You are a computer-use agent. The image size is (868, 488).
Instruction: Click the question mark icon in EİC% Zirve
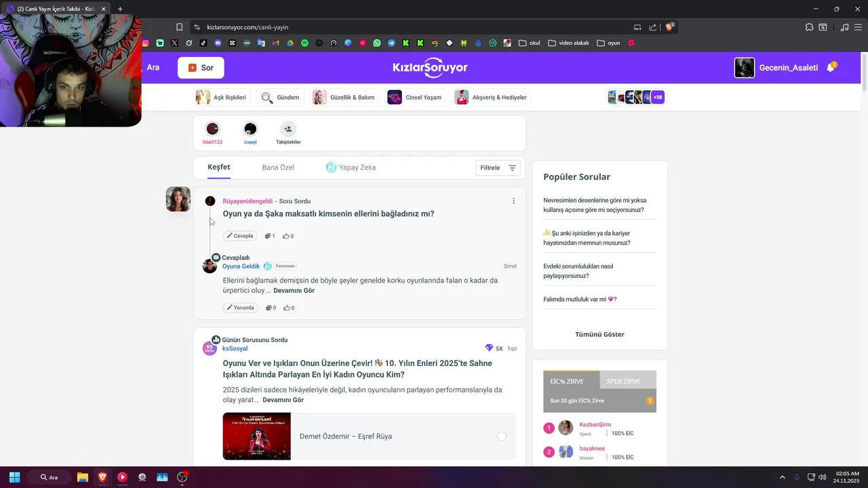[x=650, y=401]
